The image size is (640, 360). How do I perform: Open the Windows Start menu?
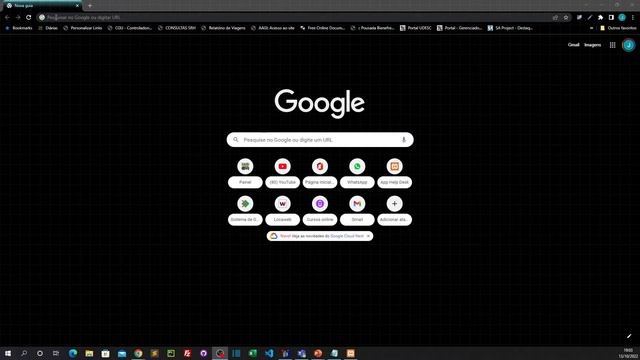click(x=8, y=353)
